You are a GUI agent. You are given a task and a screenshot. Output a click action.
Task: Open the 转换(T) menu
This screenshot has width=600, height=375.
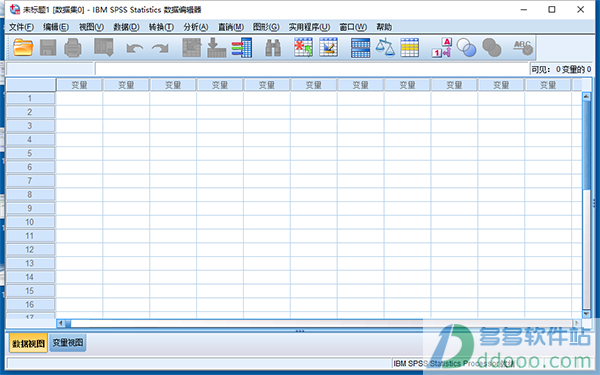(x=161, y=27)
